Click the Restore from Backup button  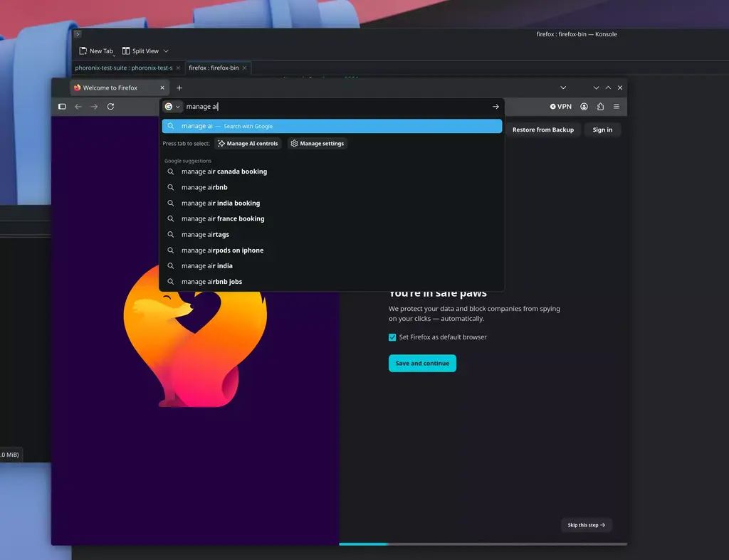[x=543, y=130]
